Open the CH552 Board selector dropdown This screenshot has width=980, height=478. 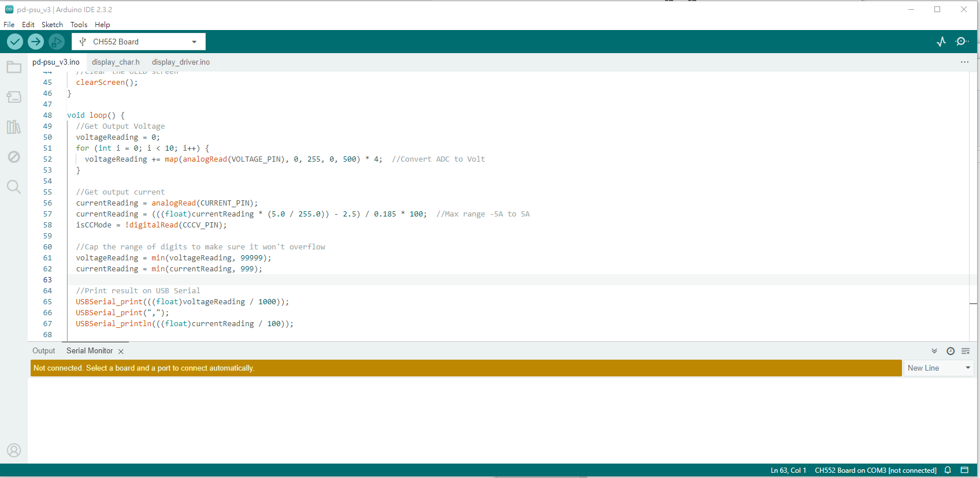[139, 42]
